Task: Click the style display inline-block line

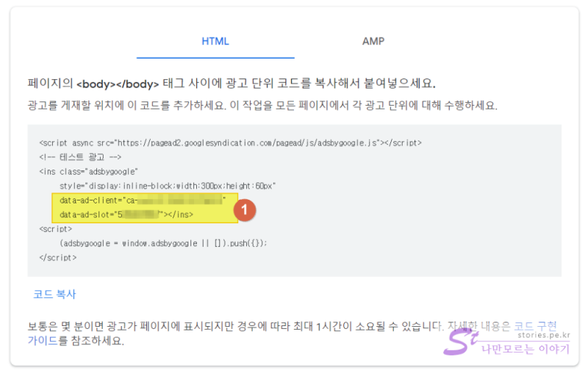Action: (x=168, y=186)
